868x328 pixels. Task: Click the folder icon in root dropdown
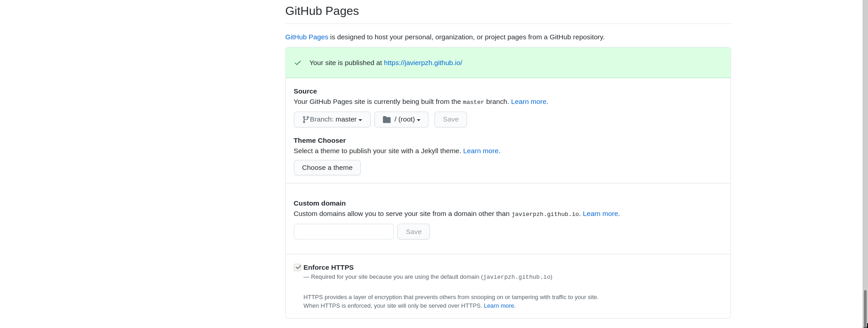[x=387, y=120]
